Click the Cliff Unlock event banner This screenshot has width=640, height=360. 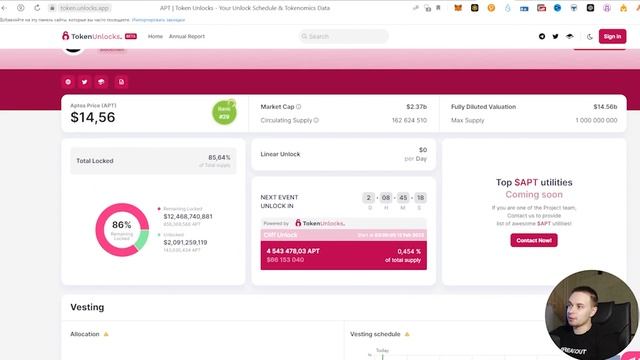pos(344,235)
